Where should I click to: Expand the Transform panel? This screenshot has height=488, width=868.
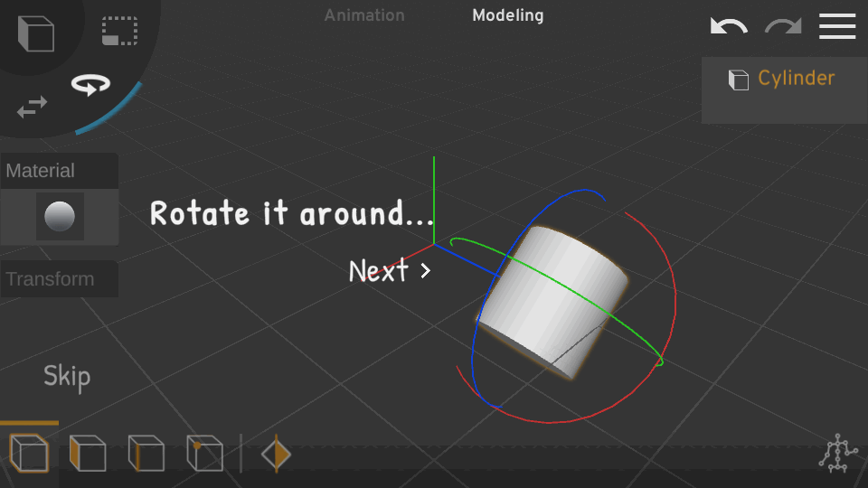[59, 279]
